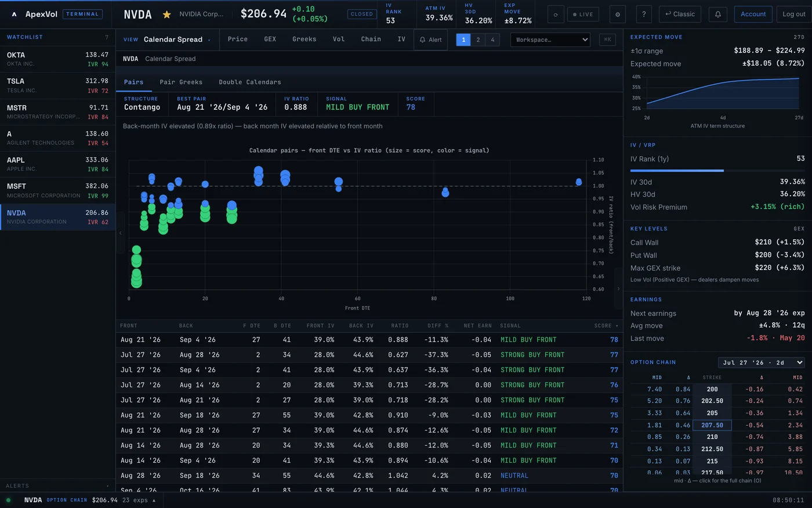The height and width of the screenshot is (508, 812).
Task: Expand the Alerts section
Action: (57, 486)
